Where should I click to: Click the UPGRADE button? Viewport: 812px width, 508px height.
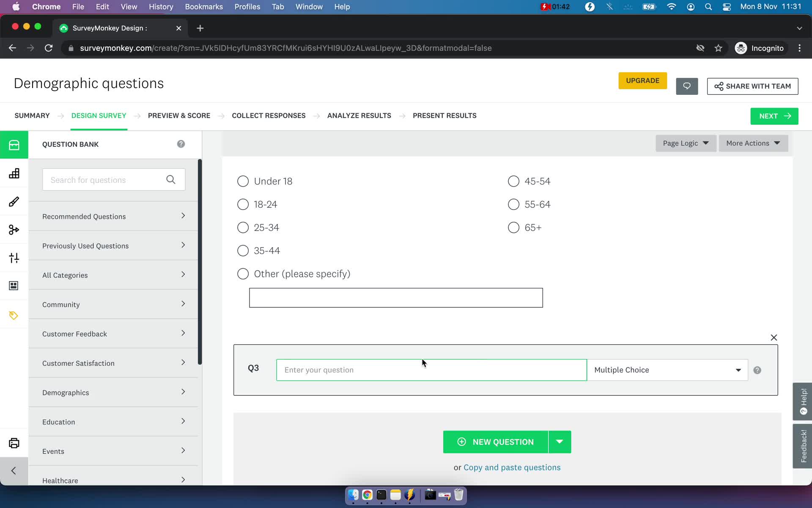point(642,80)
